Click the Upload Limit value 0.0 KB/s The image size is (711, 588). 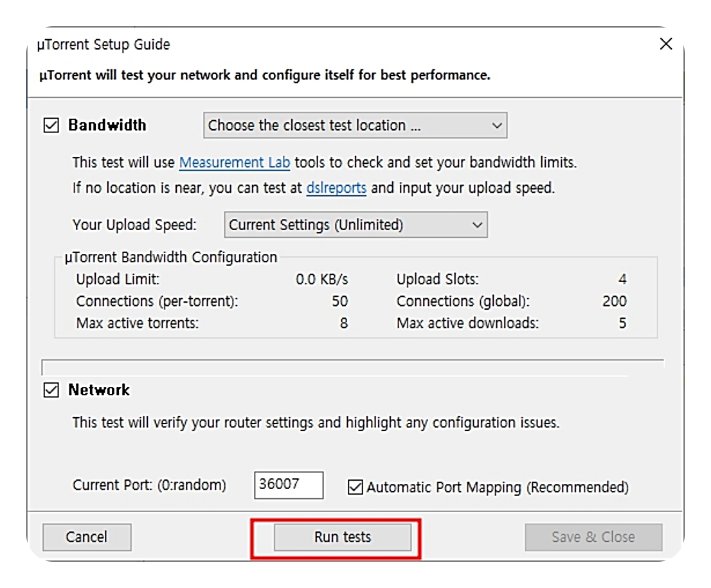point(321,280)
